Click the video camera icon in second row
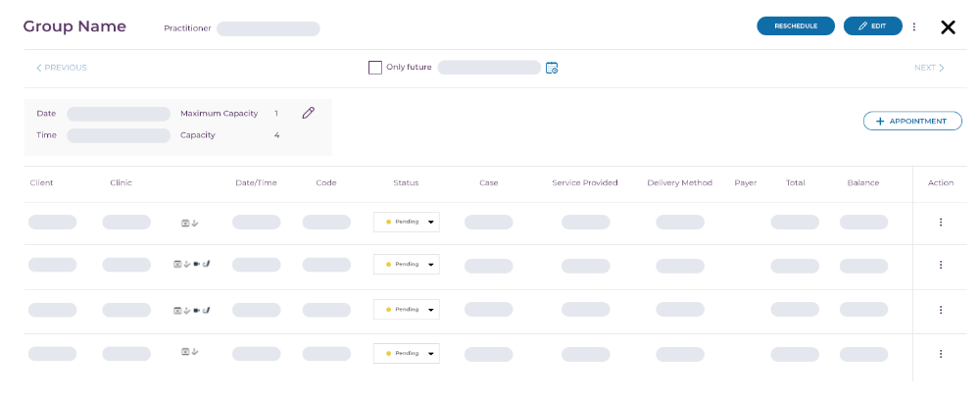 197,264
